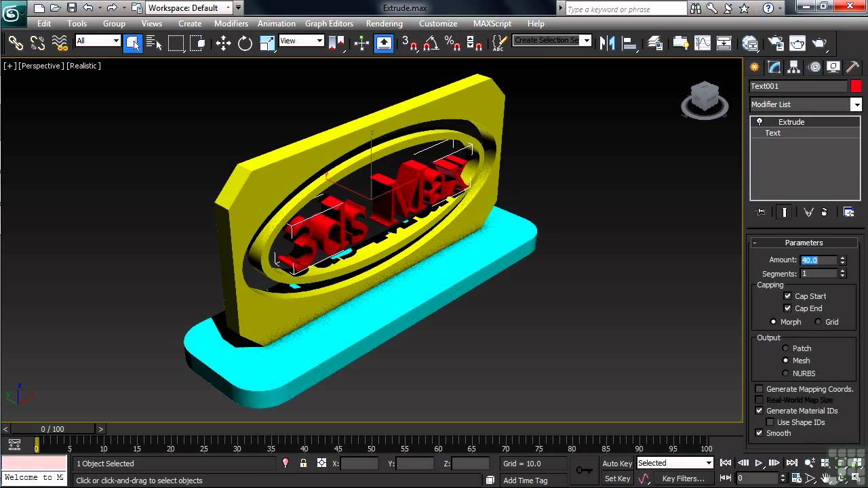Enable Generate Mapping Coords
Image resolution: width=868 pixels, height=488 pixels.
759,389
